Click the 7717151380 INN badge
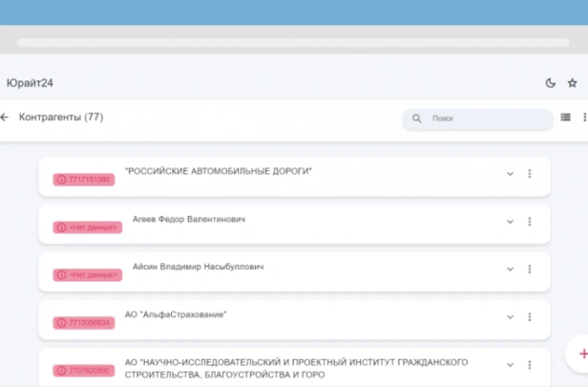Viewport: 588px width, 387px height. [85, 180]
